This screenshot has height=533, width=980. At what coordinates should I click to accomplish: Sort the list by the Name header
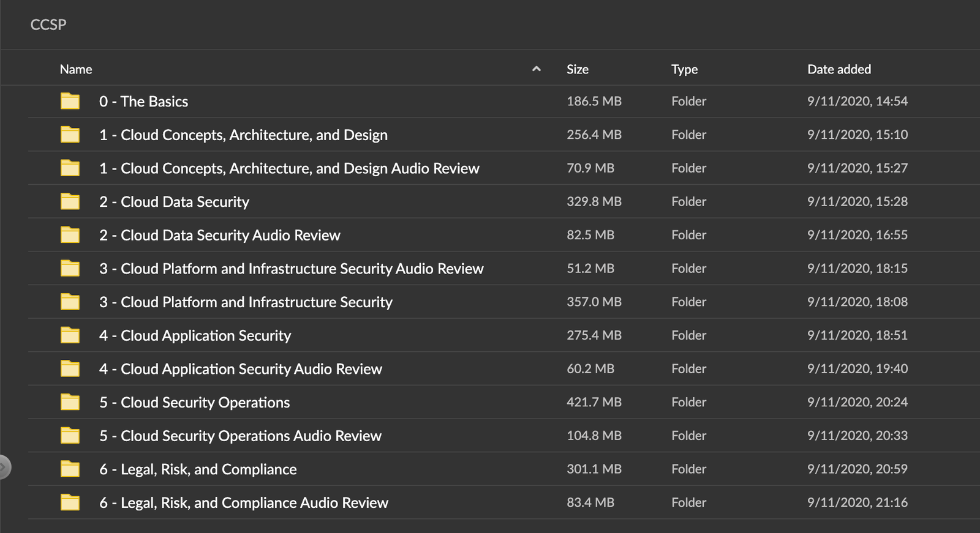(x=76, y=69)
